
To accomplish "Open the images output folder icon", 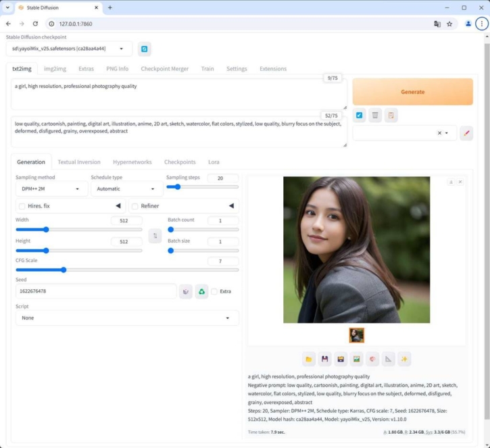I will [309, 359].
